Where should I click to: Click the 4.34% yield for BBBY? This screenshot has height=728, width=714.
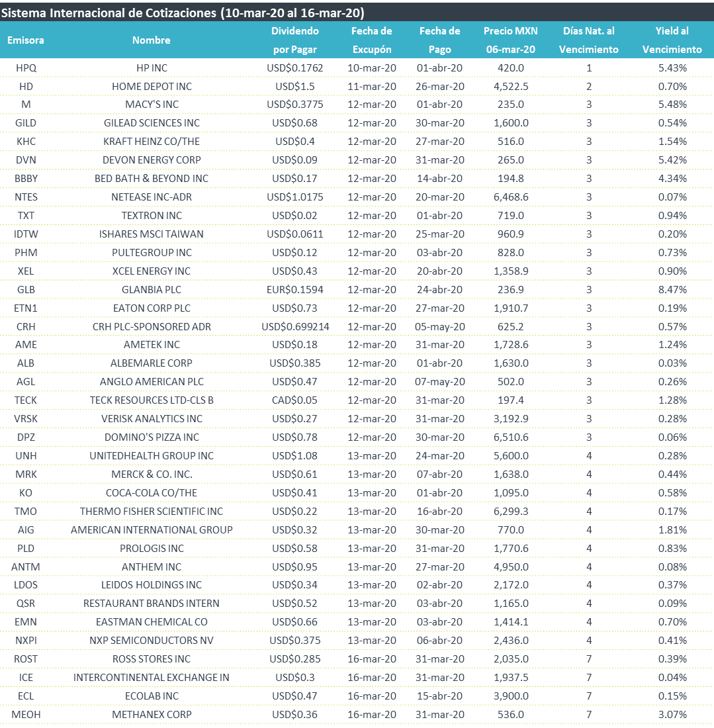672,179
